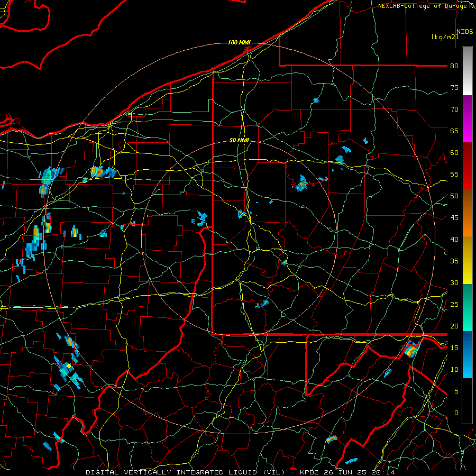476x476 pixels.
Task: Click the blue segment of the color bar
Action: (x=467, y=354)
